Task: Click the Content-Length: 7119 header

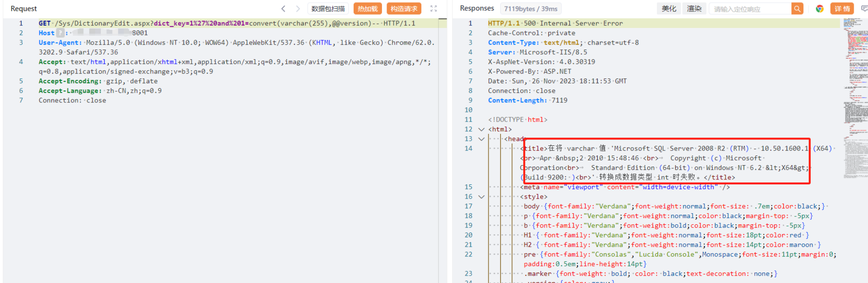Action: pyautogui.click(x=528, y=100)
